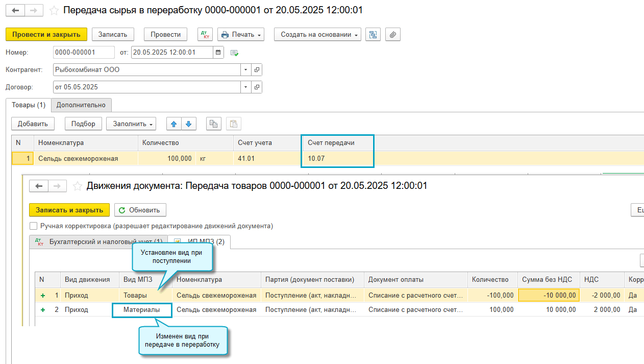Open Бухгалтерский и налоговый учет tab

[x=98, y=241]
